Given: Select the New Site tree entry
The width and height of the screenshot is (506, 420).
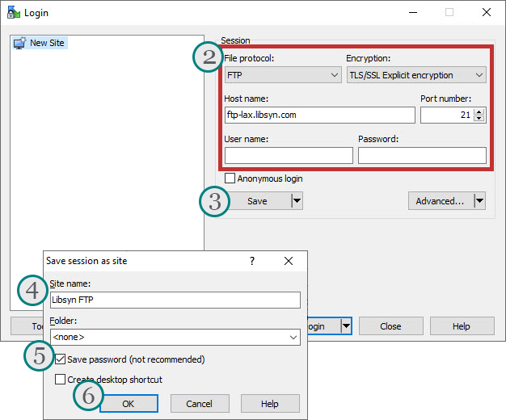Looking at the screenshot, I should tap(40, 43).
